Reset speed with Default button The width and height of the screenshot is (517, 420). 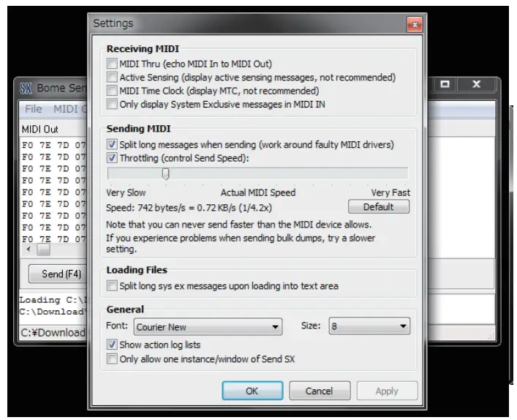(379, 207)
